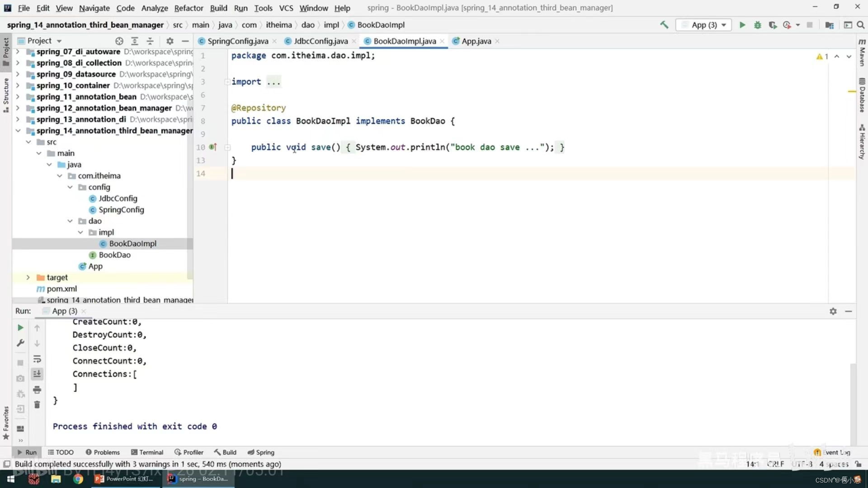
Task: Open the Problems tool window
Action: tap(103, 452)
